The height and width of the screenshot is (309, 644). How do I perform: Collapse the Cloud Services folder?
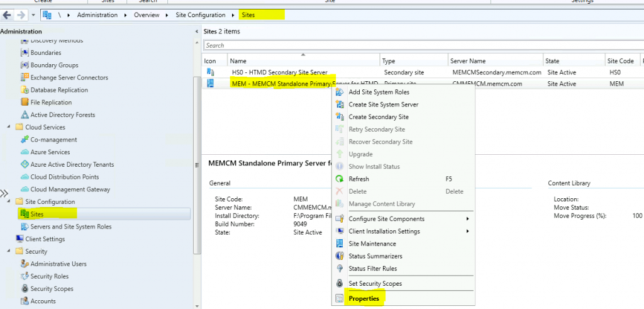9,127
